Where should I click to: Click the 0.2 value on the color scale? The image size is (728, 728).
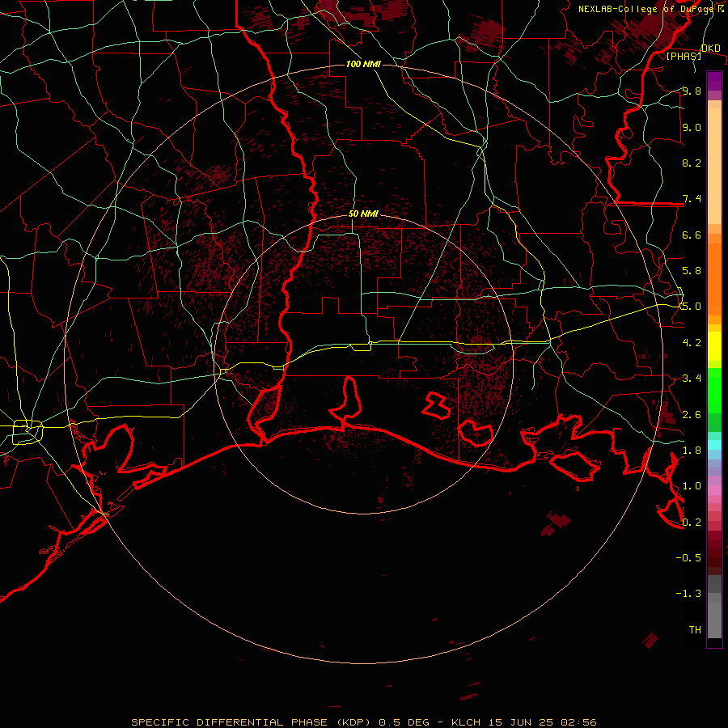click(692, 522)
